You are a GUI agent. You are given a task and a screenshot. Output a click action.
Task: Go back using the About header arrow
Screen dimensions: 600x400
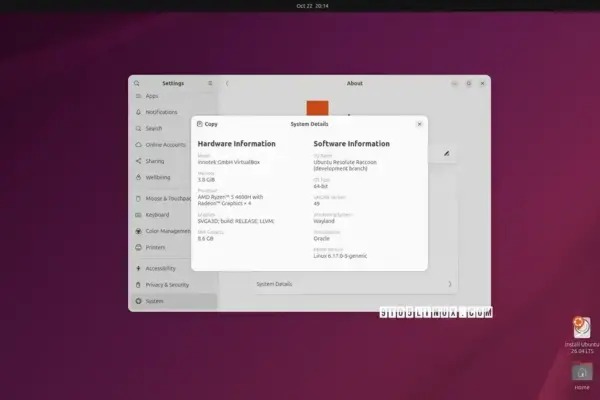[x=227, y=83]
